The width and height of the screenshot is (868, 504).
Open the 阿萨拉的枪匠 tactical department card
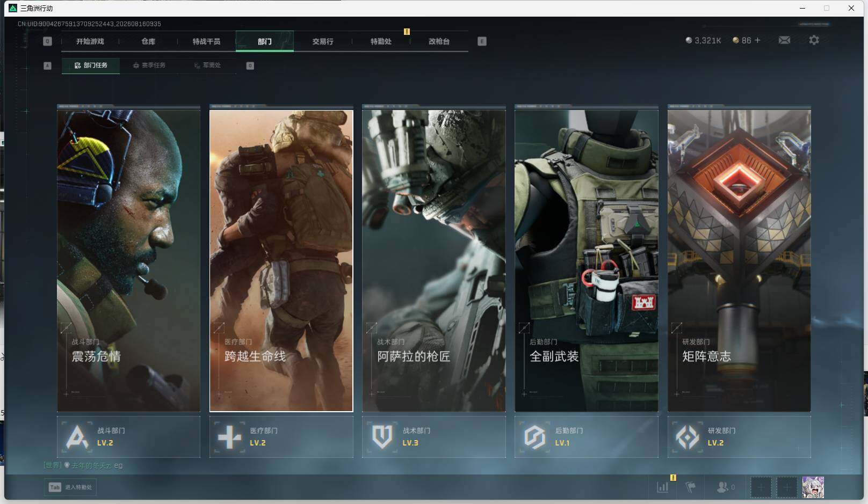click(434, 260)
